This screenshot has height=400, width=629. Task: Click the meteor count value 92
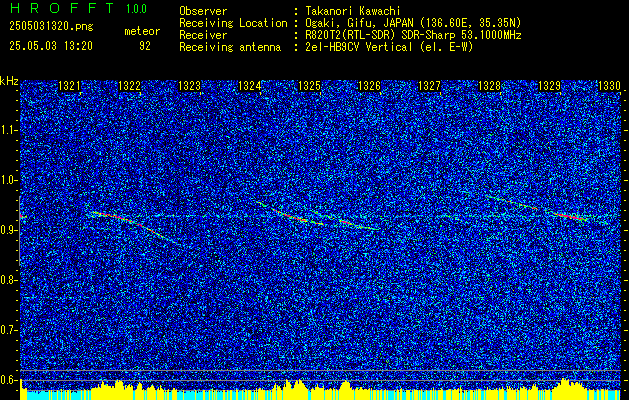[x=145, y=46]
